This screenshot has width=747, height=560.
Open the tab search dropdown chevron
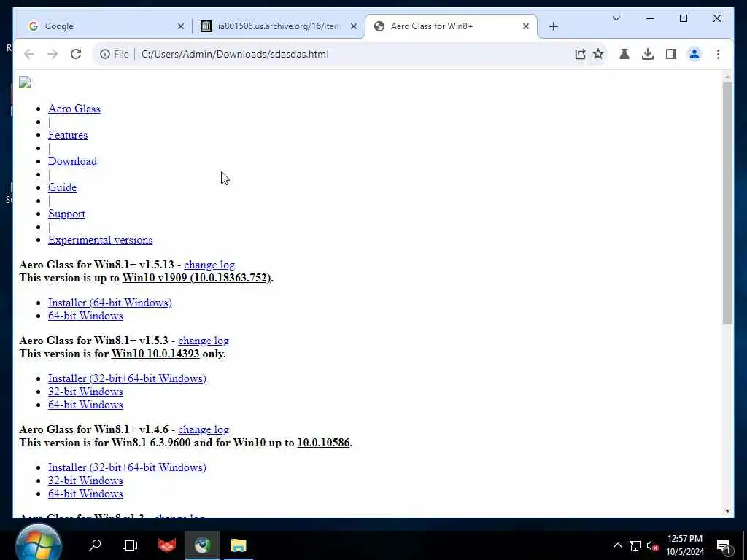pos(616,18)
